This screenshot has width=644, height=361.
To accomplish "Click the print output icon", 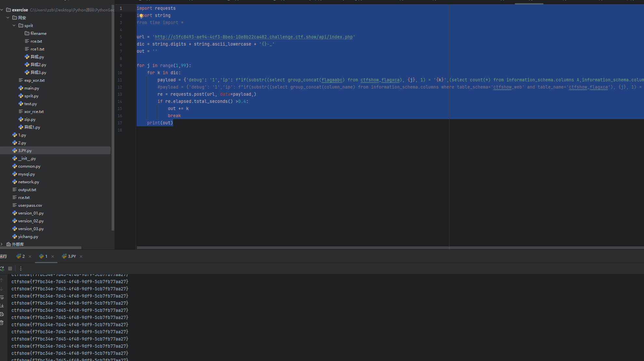I will 2,314.
